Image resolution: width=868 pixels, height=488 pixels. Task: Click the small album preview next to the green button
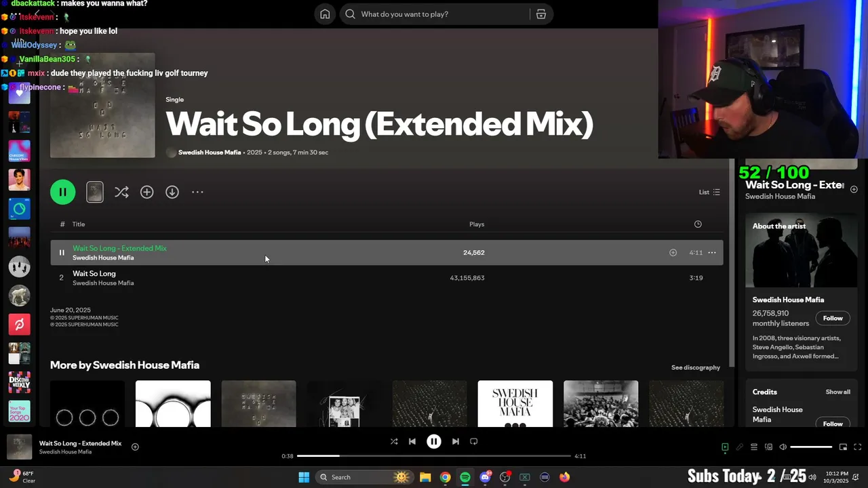pyautogui.click(x=95, y=192)
